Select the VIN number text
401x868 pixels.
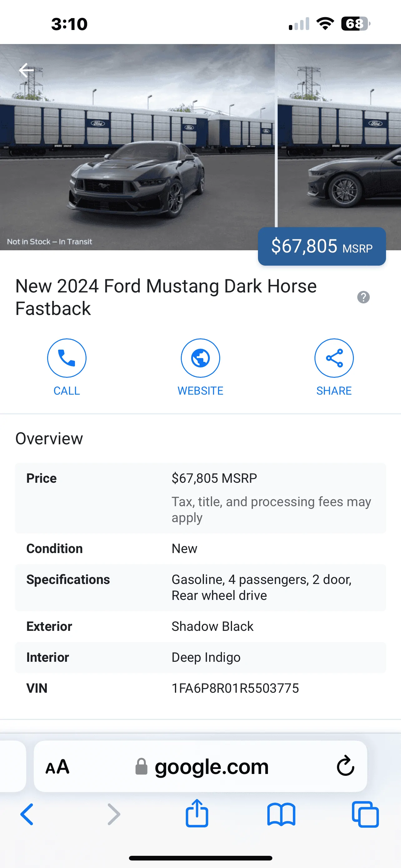pos(235,688)
